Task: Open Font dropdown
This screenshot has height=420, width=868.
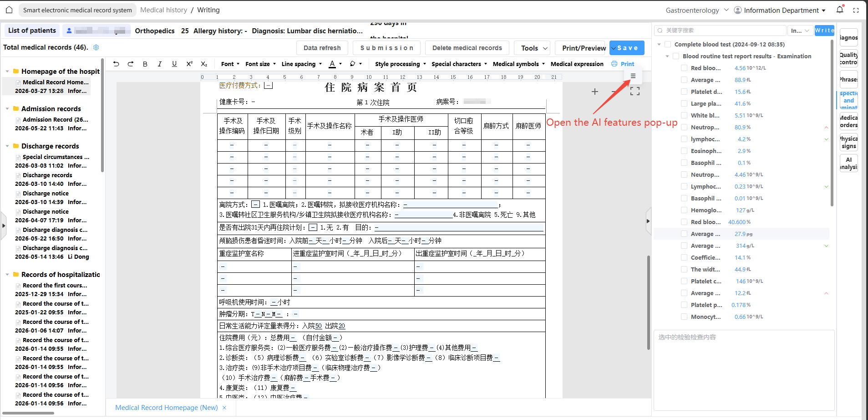Action: [x=230, y=64]
